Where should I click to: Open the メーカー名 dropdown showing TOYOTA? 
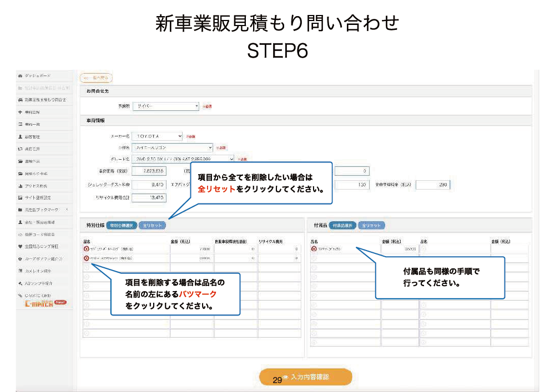[x=158, y=136]
